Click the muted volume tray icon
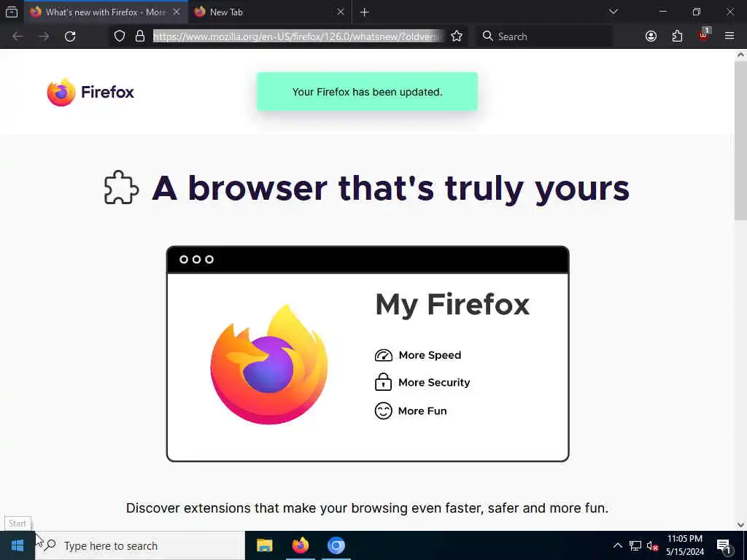The width and height of the screenshot is (747, 560). [x=652, y=545]
